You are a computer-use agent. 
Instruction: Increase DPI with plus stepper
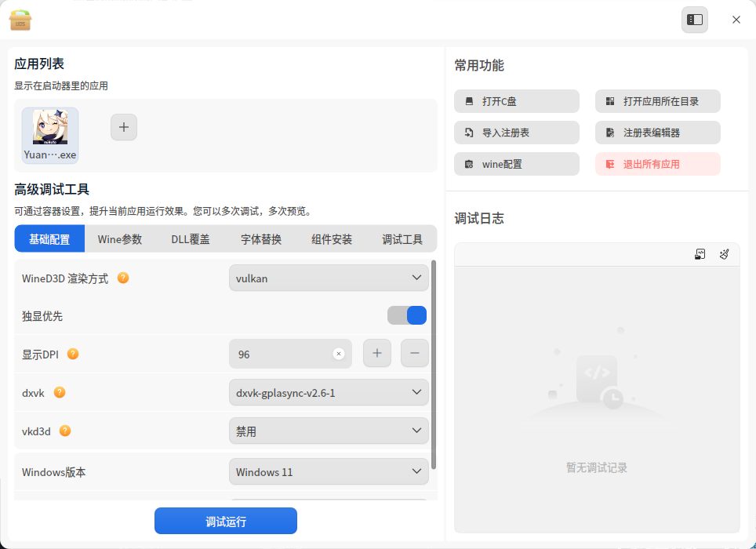[377, 353]
